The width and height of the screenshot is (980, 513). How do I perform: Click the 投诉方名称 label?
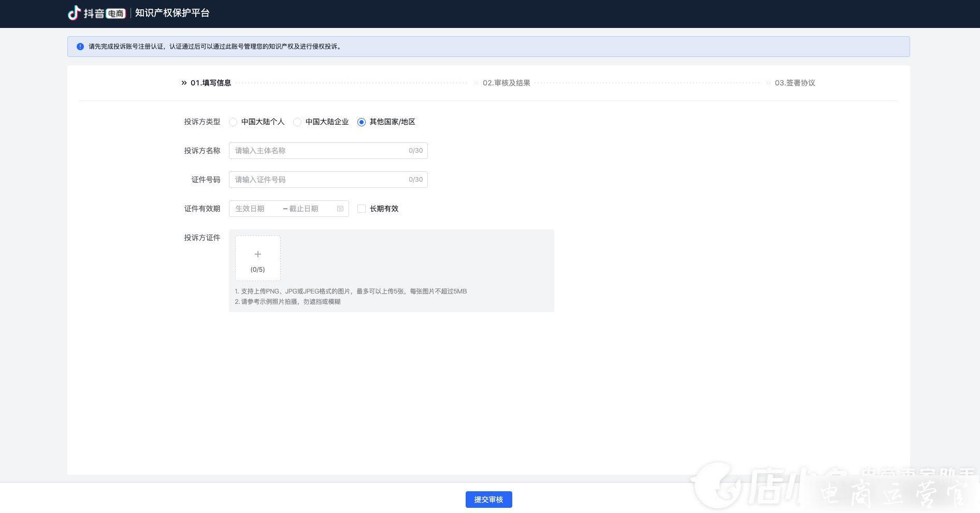(202, 151)
